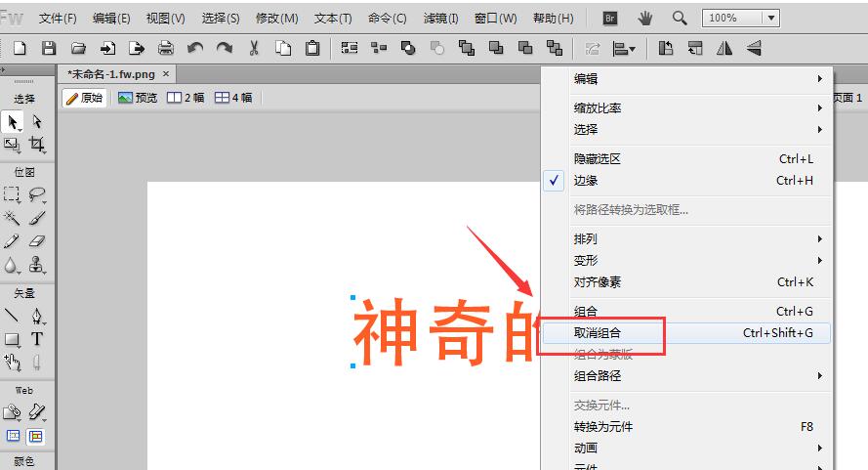This screenshot has height=470, width=868.
Task: Click the Bring to Front icon
Action: [x=467, y=48]
